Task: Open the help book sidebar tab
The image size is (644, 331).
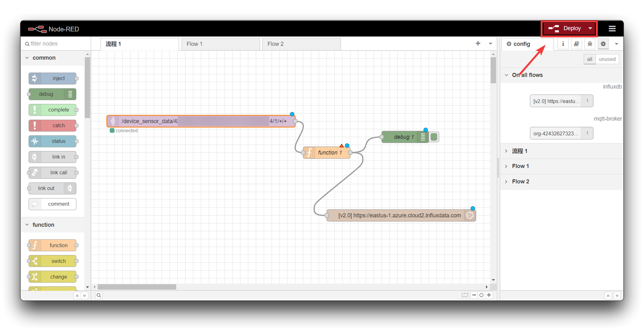Action: point(576,44)
